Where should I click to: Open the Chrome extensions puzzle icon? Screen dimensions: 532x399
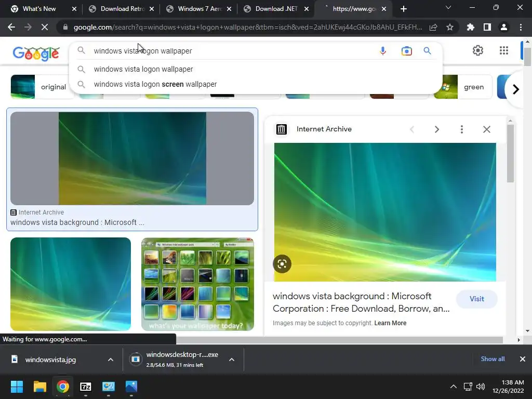pos(470,27)
